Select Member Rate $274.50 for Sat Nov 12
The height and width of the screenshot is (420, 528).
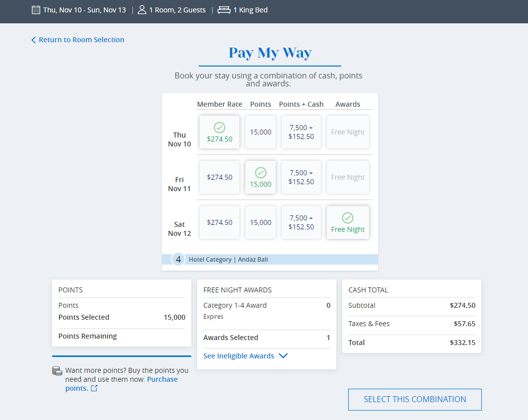coord(220,222)
